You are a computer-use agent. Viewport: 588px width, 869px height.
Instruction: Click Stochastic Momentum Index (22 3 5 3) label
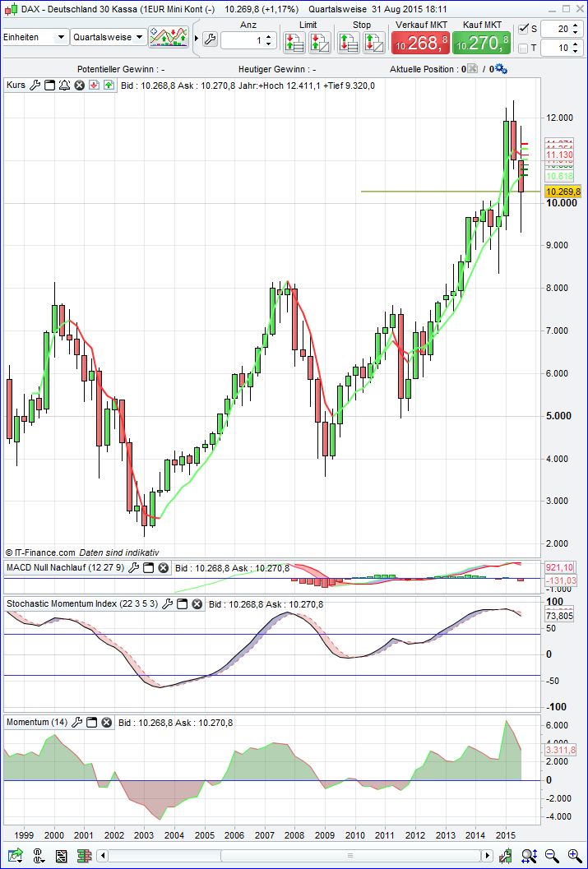tap(82, 604)
